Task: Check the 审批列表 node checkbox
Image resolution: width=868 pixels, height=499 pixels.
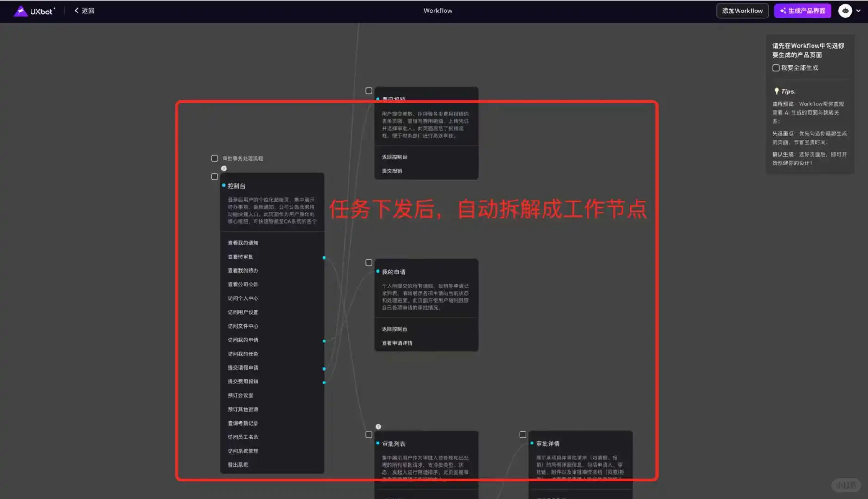Action: click(x=368, y=434)
